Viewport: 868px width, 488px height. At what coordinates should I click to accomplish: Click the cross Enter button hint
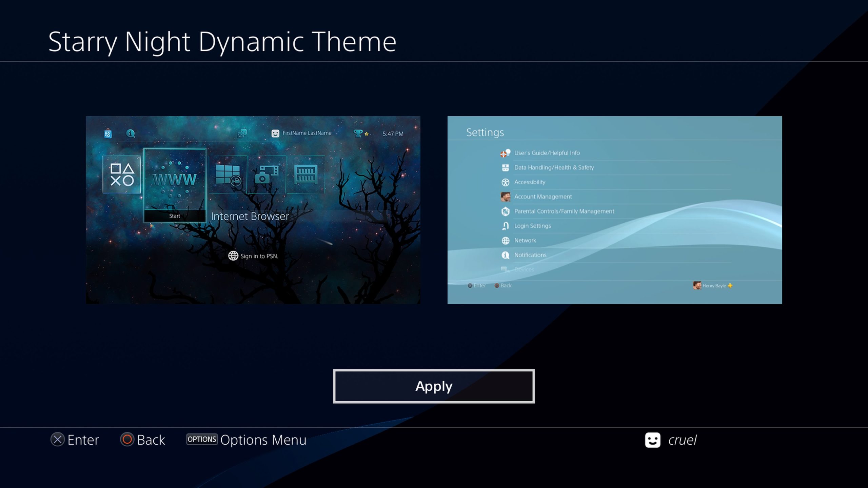point(75,440)
